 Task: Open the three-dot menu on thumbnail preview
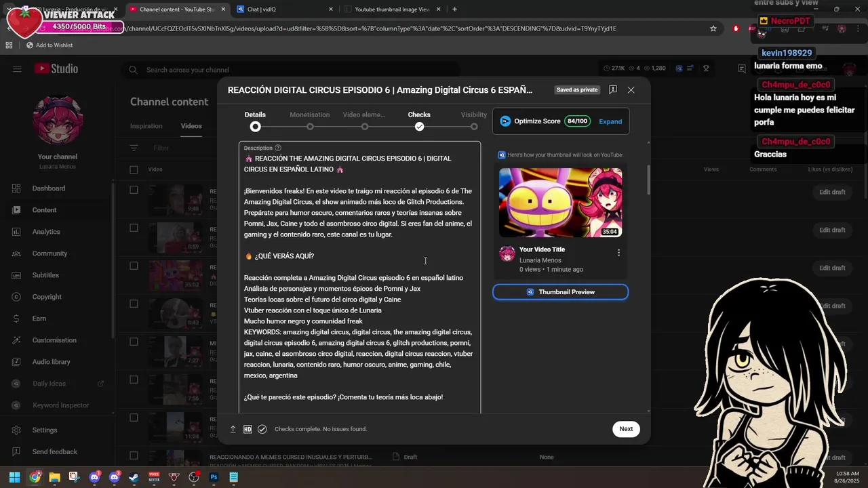pos(618,253)
